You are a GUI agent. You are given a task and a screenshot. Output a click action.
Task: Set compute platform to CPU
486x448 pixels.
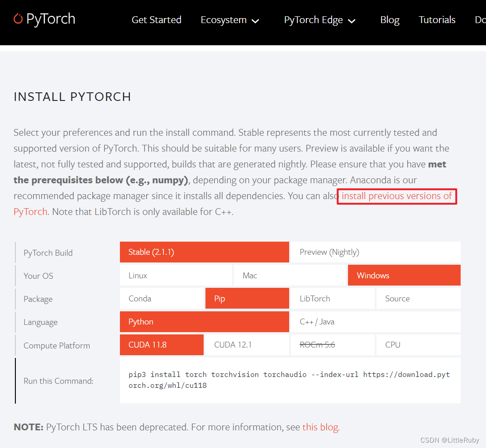(419, 345)
